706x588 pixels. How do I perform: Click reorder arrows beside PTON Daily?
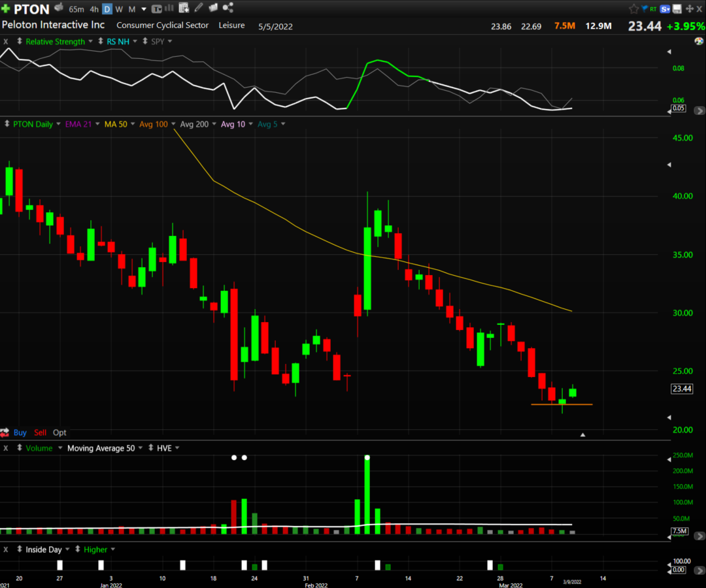[7, 123]
